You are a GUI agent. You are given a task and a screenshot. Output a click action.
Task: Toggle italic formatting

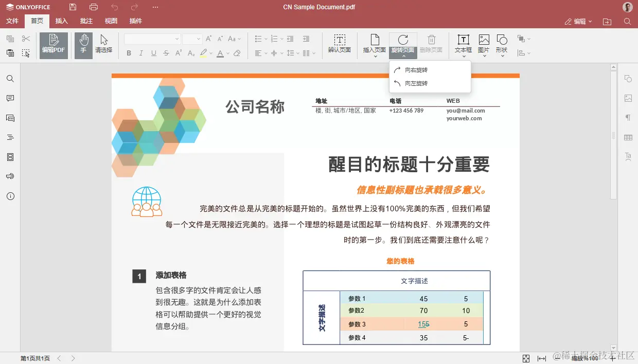point(140,53)
